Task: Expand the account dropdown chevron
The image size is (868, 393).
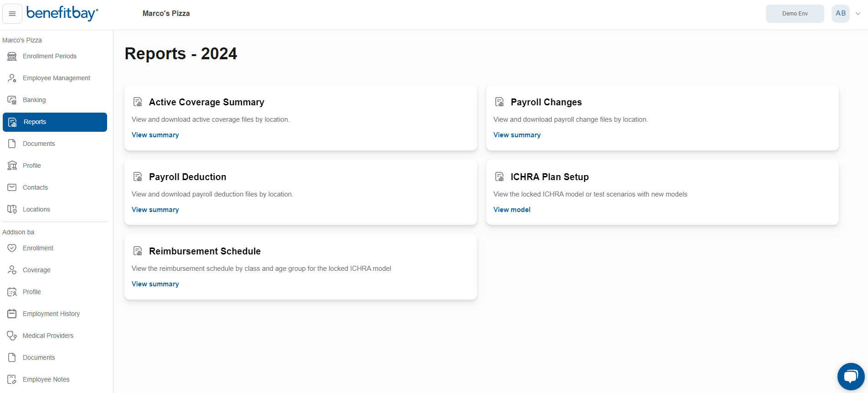Action: point(858,14)
